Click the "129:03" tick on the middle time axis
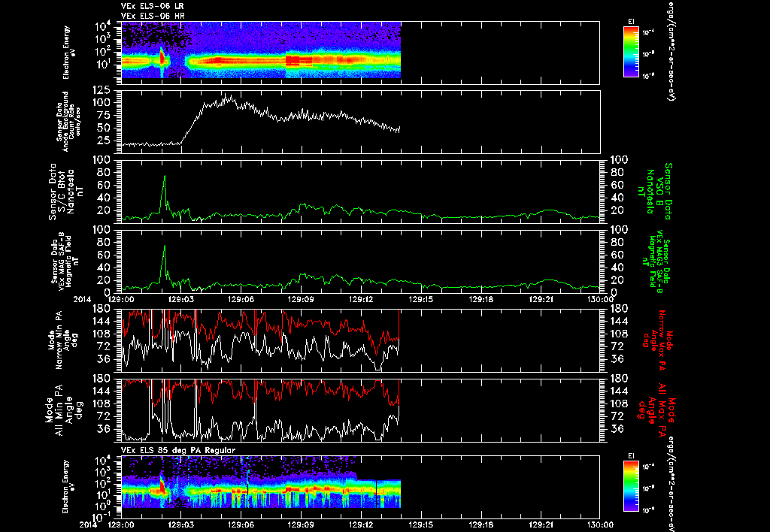The height and width of the screenshot is (532, 770). pyautogui.click(x=181, y=299)
